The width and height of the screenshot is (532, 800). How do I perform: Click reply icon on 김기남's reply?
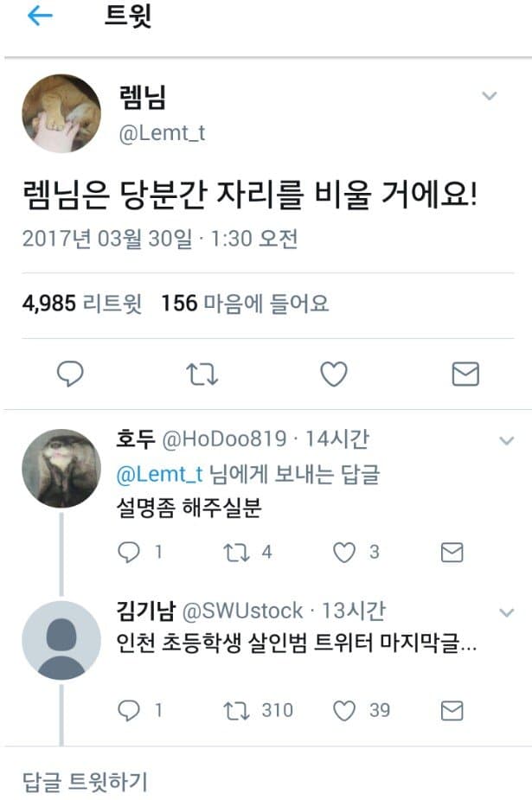pyautogui.click(x=128, y=710)
